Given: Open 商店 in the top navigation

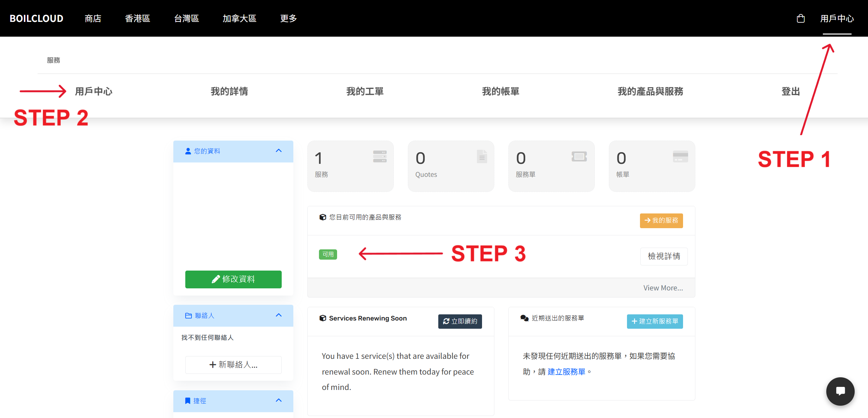Looking at the screenshot, I should [93, 18].
